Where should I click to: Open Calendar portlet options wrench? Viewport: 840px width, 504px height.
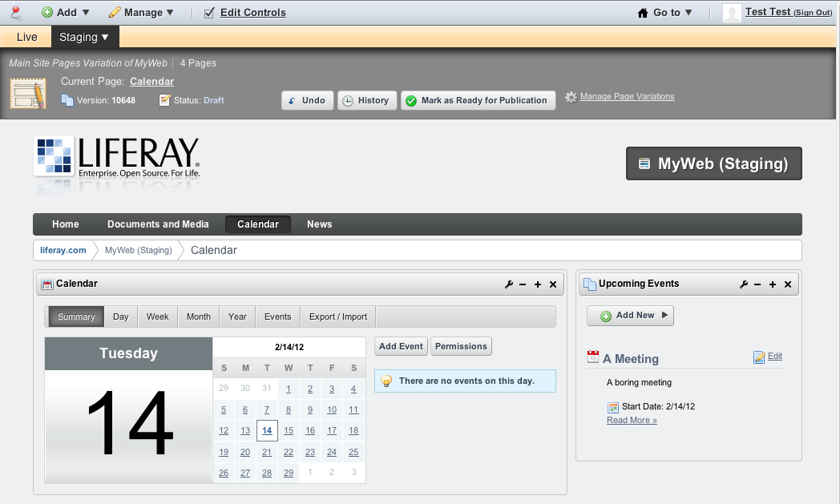coord(508,284)
